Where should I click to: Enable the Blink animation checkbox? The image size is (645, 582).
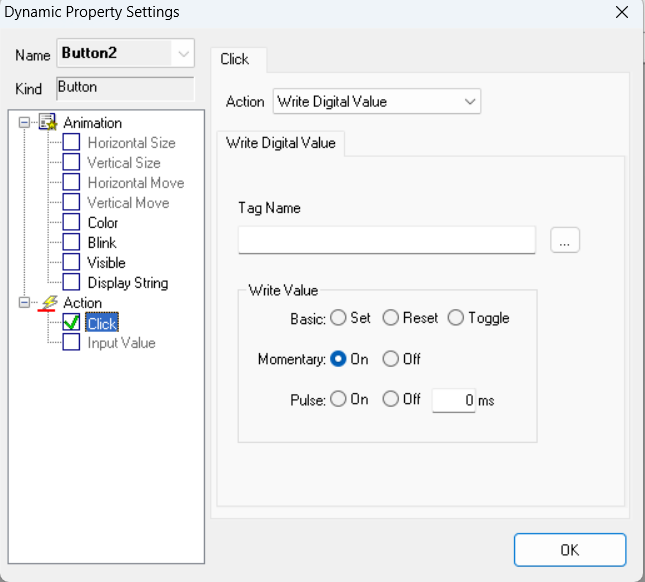(71, 243)
